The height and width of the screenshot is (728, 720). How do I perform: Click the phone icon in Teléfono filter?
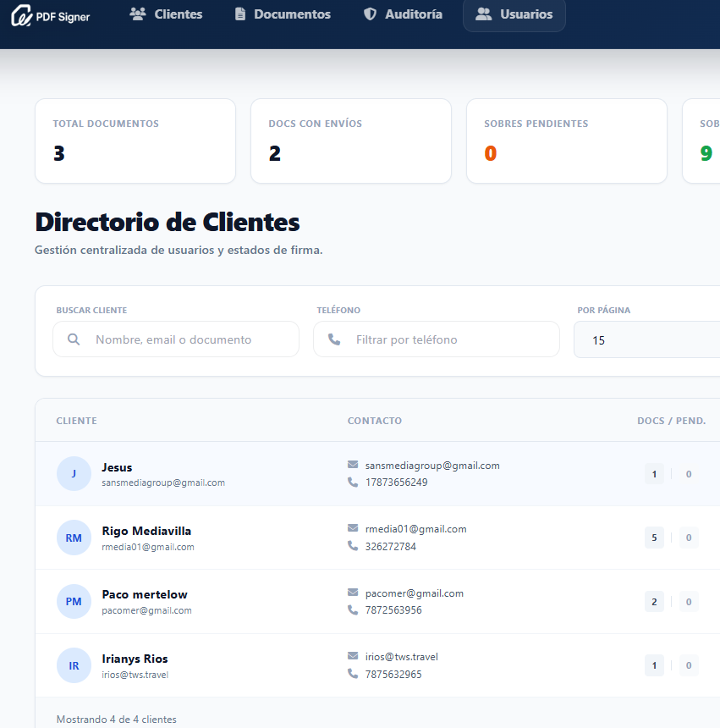pyautogui.click(x=334, y=339)
